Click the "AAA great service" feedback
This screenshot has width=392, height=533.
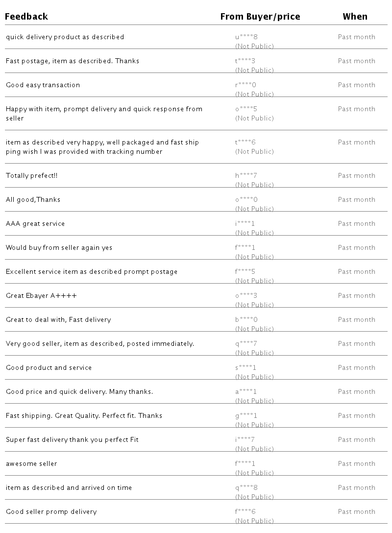[35, 224]
